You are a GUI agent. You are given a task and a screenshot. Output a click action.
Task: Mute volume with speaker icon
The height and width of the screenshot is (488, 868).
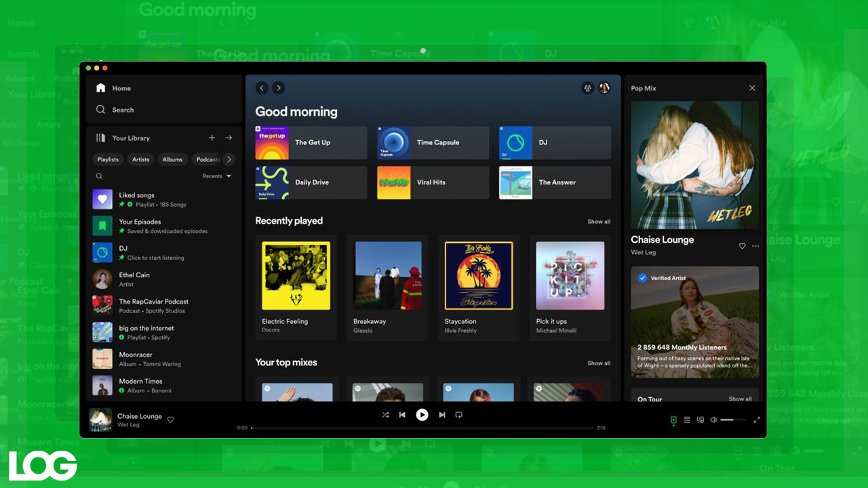click(x=713, y=420)
